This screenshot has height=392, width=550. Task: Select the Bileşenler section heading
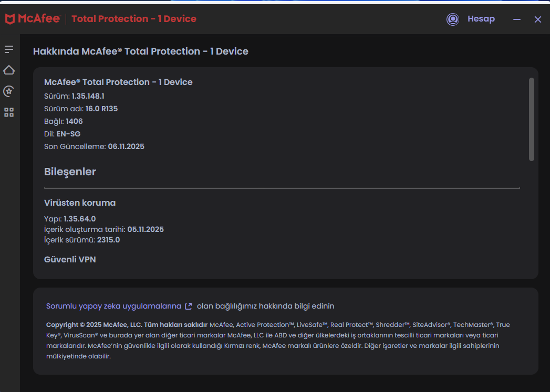pyautogui.click(x=70, y=172)
